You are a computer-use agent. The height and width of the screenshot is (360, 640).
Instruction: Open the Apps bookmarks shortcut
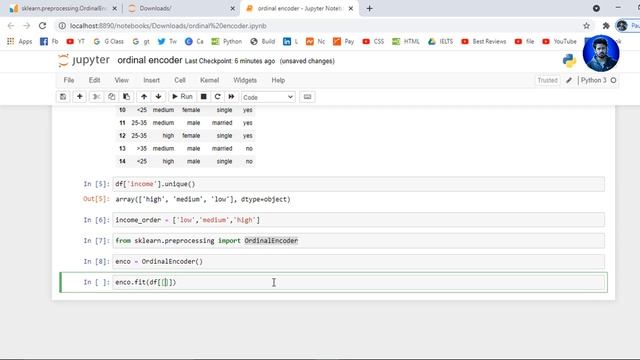[20, 41]
